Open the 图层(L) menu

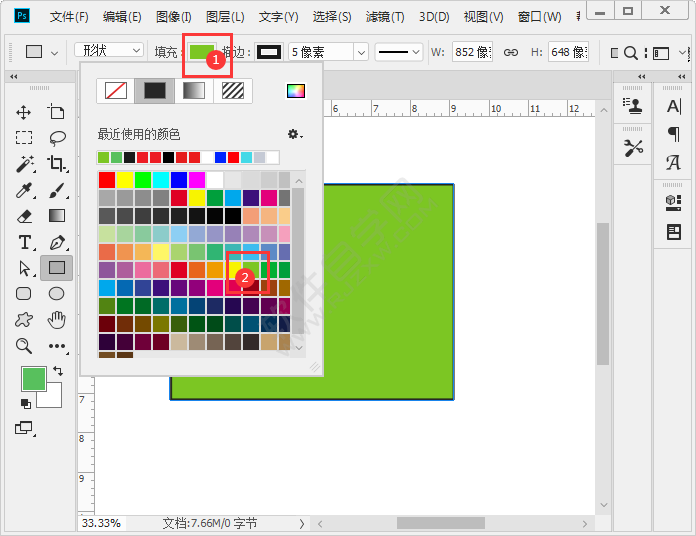pos(225,17)
